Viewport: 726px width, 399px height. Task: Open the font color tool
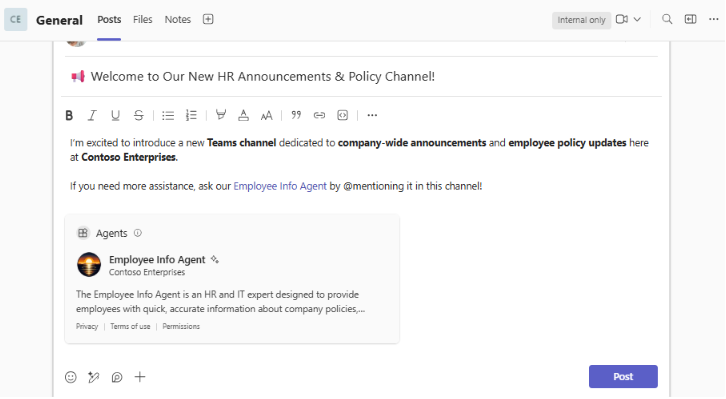point(243,115)
